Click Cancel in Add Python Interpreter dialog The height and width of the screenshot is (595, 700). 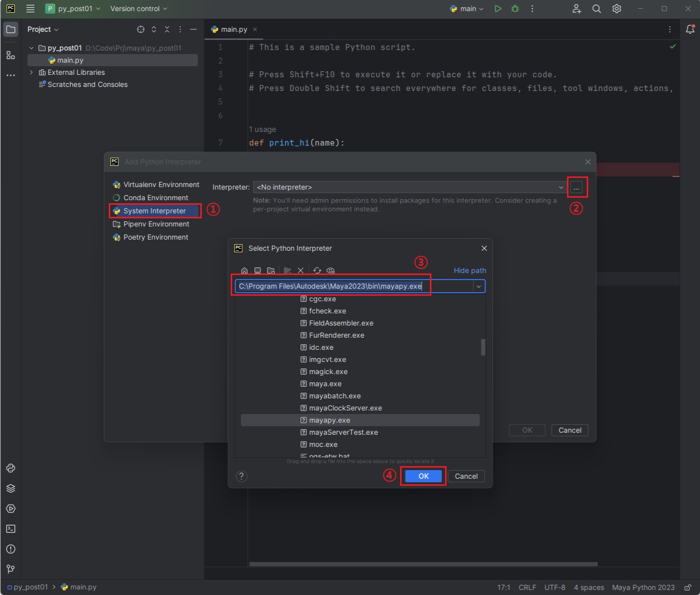pyautogui.click(x=570, y=430)
